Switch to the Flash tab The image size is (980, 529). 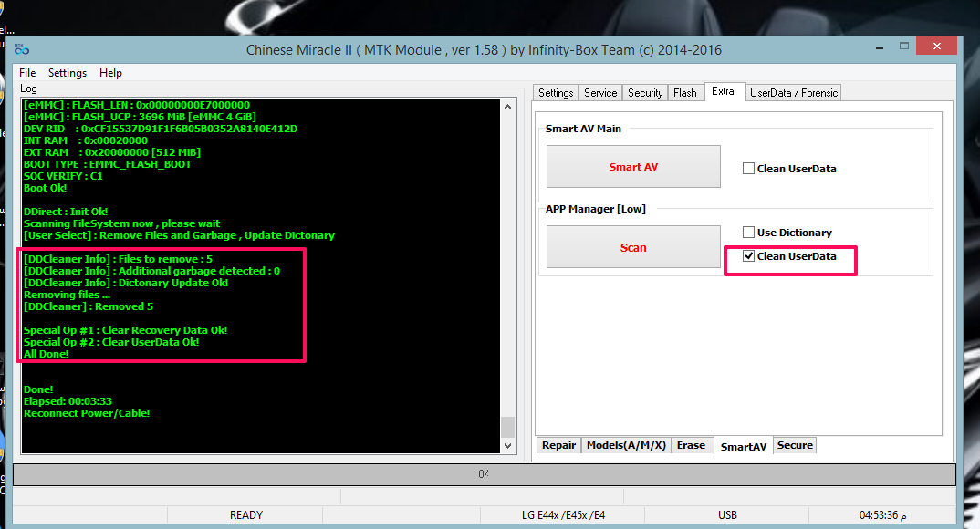(685, 92)
